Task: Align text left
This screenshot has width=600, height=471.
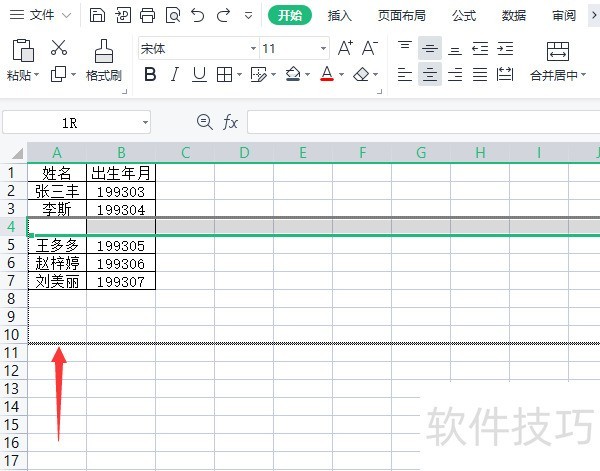Action: pos(405,74)
